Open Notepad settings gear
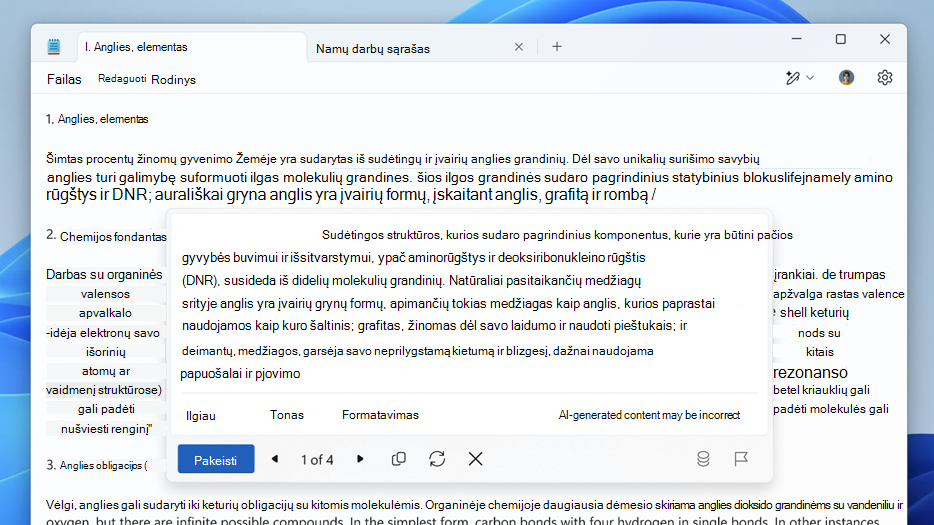Viewport: 934px width, 525px height. coord(885,77)
